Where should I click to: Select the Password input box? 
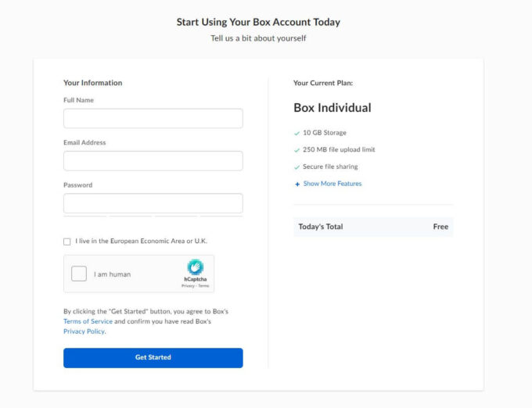(x=153, y=203)
